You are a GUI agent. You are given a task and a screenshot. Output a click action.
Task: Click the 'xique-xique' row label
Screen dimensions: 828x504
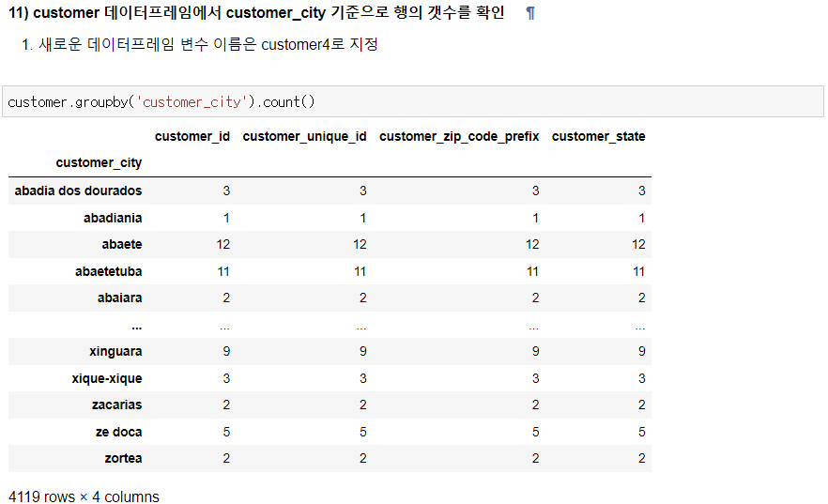point(107,378)
